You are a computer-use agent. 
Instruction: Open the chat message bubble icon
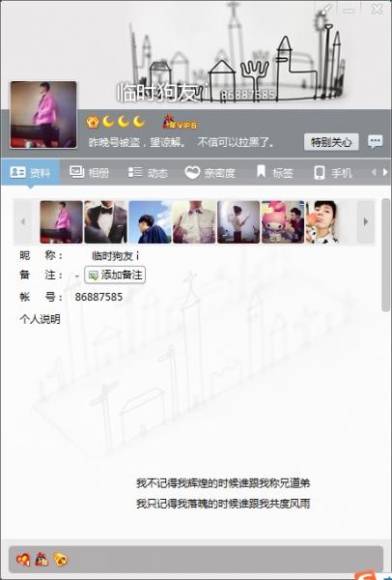coord(375,141)
